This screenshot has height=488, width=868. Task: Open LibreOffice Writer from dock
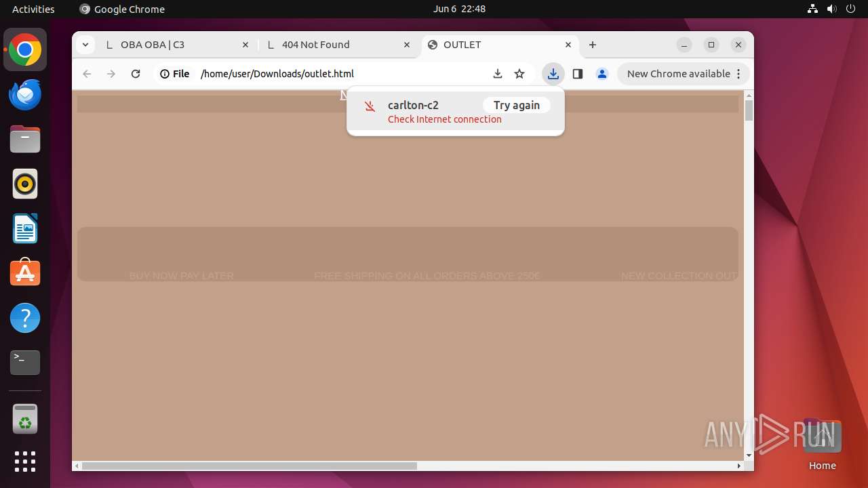pos(25,228)
